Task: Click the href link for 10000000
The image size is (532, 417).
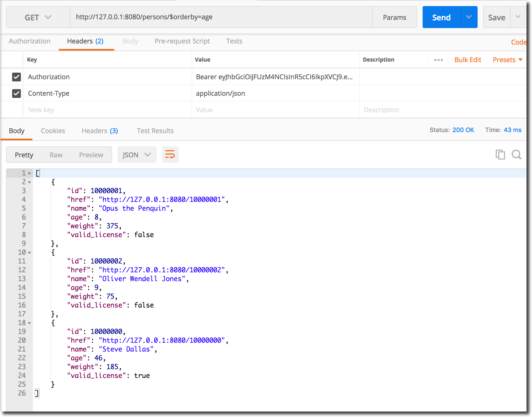Action: (x=162, y=340)
